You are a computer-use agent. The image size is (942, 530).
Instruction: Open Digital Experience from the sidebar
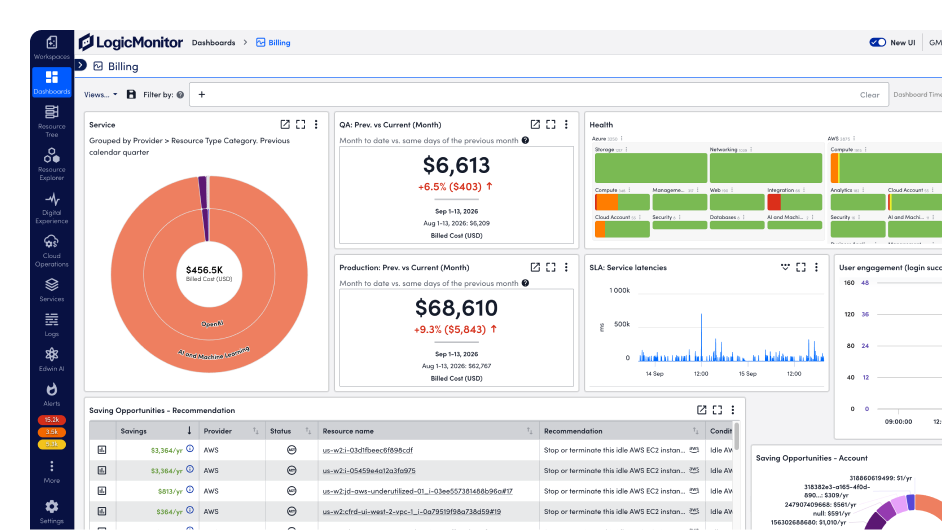[52, 207]
